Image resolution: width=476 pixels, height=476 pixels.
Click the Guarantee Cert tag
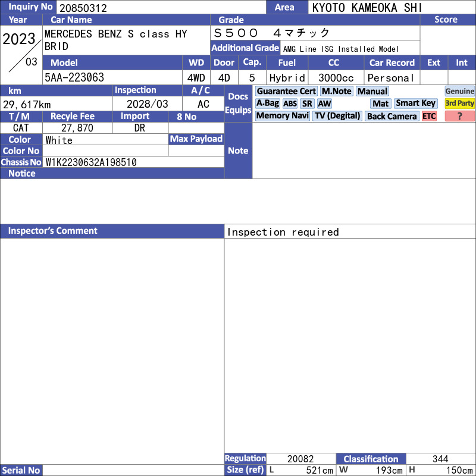click(286, 92)
